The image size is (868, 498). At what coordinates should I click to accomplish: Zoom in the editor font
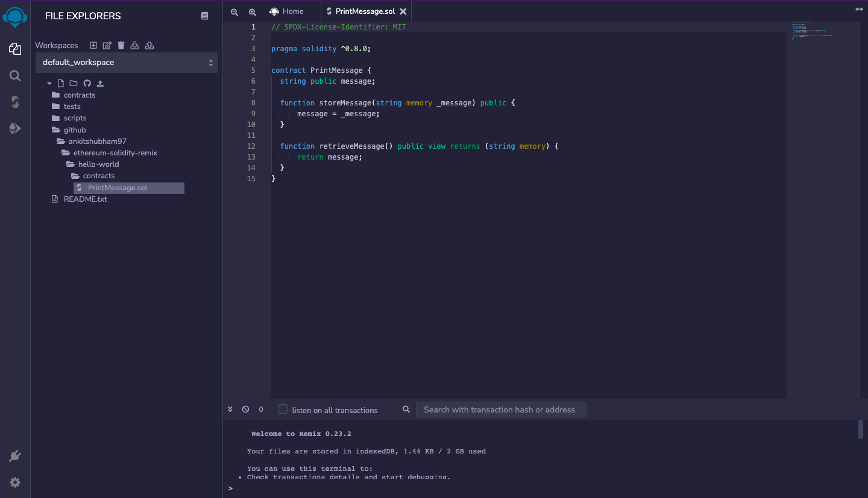253,12
